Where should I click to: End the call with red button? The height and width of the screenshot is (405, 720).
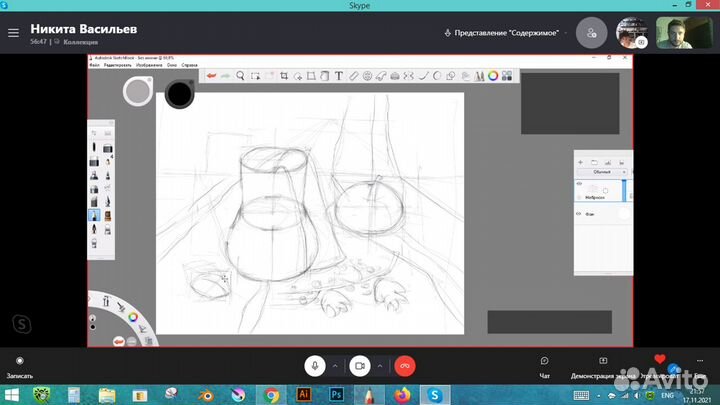(405, 365)
